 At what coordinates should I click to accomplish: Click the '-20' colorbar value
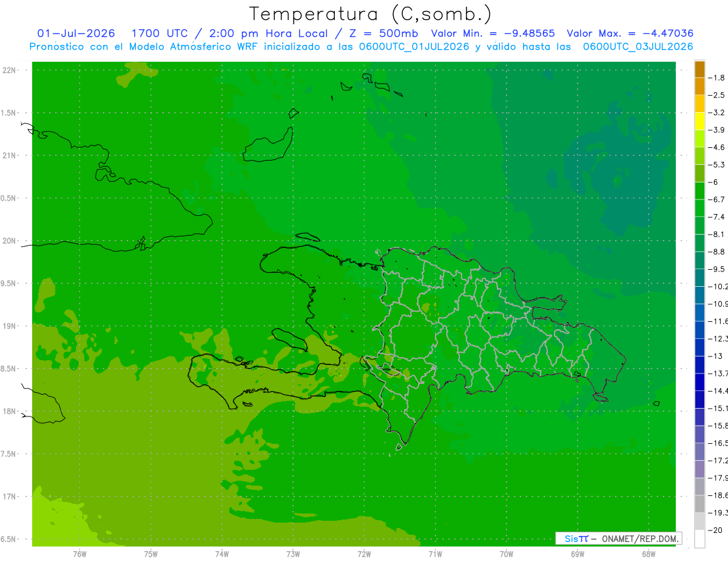715,530
